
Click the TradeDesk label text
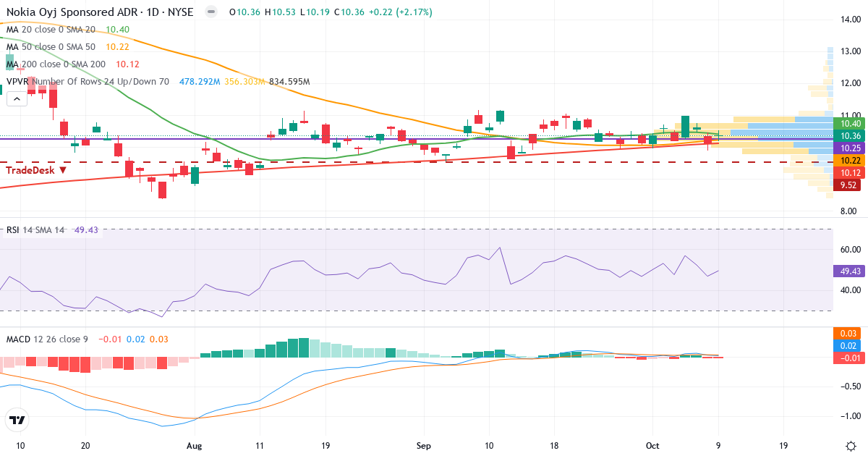pyautogui.click(x=30, y=170)
